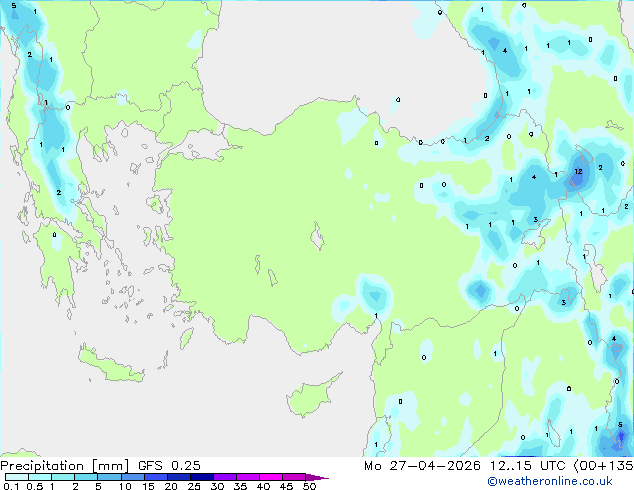The image size is (634, 490).
Task: Click the 25–30 mm dark navy swatch
Action: click(x=201, y=477)
